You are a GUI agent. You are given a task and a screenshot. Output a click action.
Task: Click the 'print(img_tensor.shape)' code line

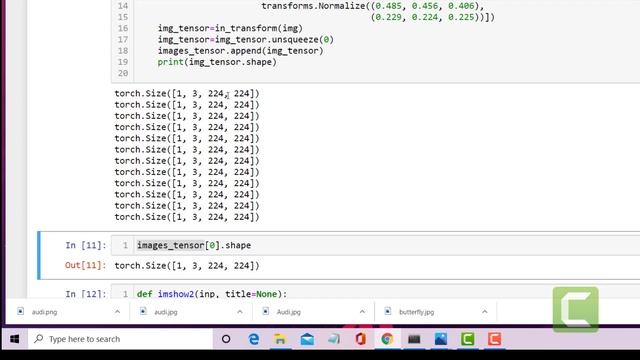tap(217, 62)
